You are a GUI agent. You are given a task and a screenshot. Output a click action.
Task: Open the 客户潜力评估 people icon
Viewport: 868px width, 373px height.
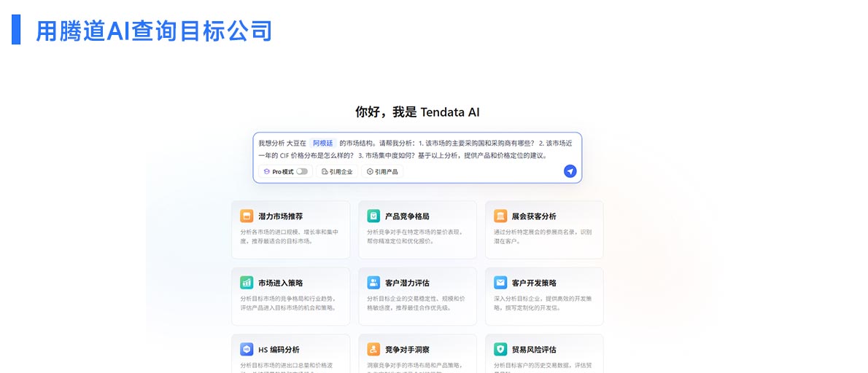click(x=373, y=283)
